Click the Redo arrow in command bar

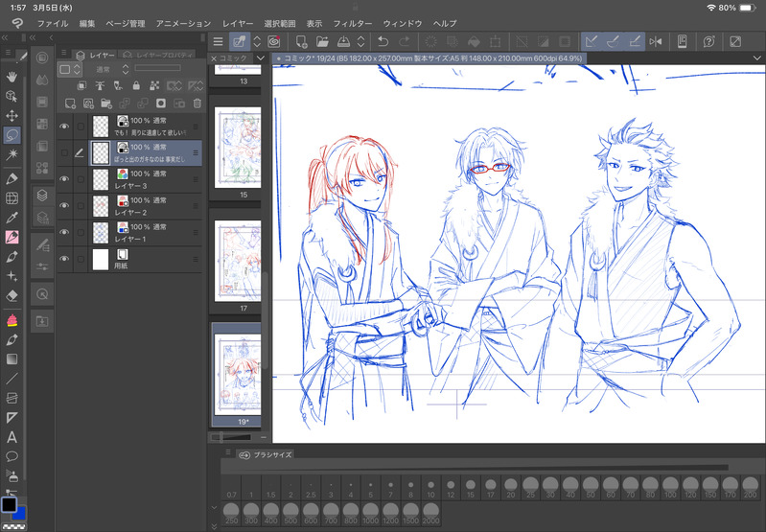pos(405,42)
